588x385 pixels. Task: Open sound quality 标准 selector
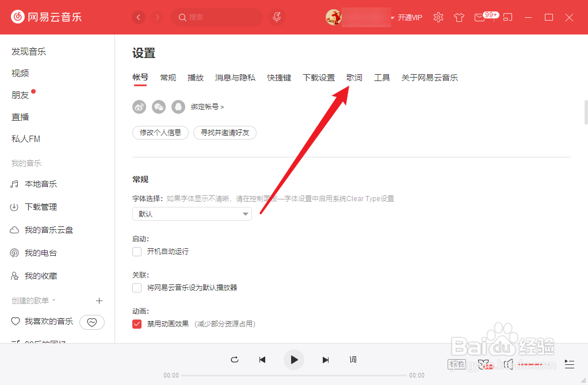coord(457,364)
